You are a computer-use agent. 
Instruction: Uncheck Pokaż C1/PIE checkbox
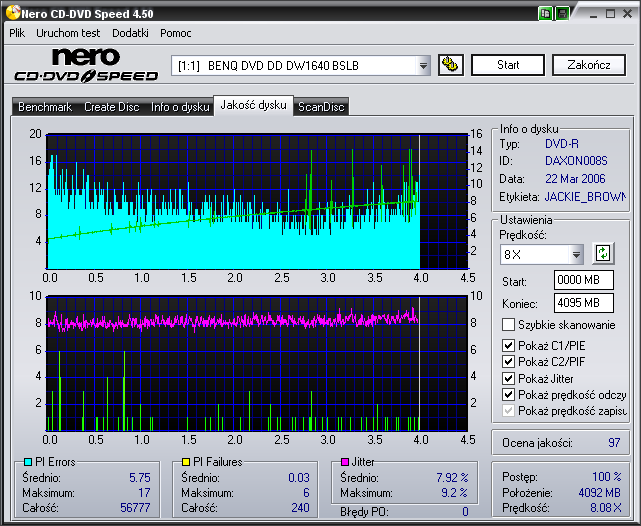click(508, 345)
